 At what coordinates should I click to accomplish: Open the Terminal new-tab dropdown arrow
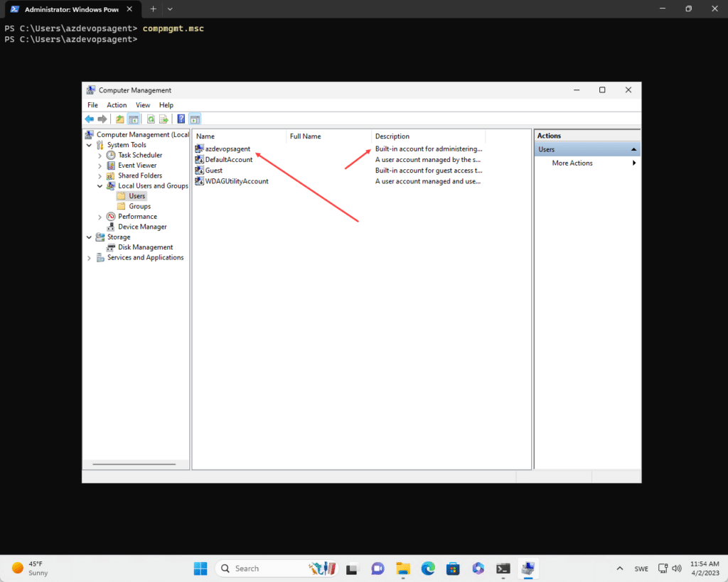click(170, 9)
